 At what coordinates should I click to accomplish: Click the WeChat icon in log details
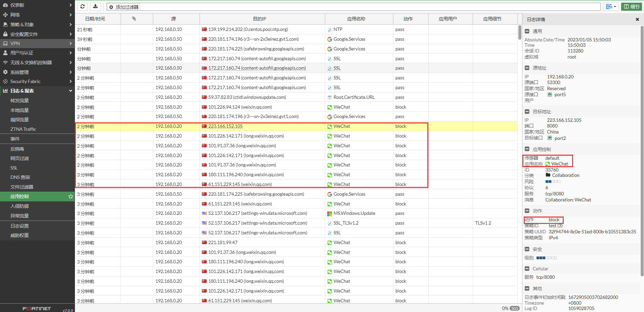coord(548,164)
